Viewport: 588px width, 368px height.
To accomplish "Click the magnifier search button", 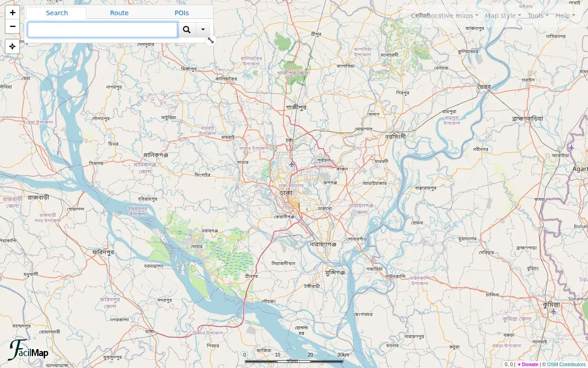I will (x=187, y=30).
